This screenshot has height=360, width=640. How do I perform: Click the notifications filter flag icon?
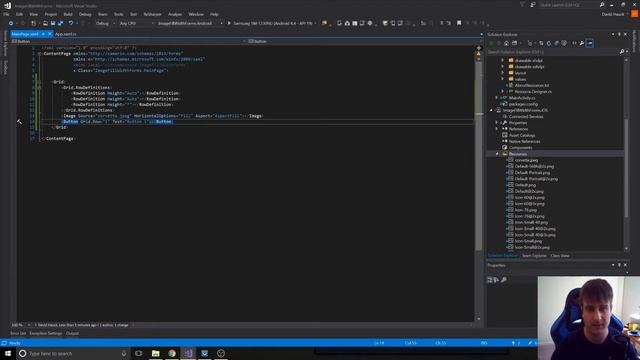point(522,5)
